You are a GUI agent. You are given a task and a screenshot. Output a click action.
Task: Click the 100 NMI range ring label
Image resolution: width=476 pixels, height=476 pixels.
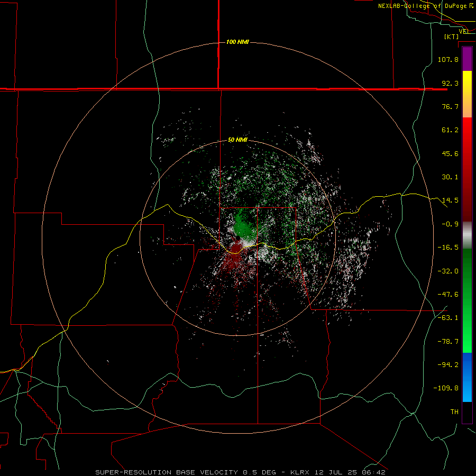[237, 42]
